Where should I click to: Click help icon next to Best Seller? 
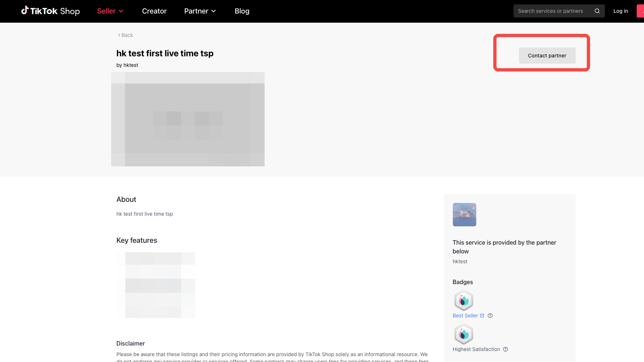pos(490,316)
